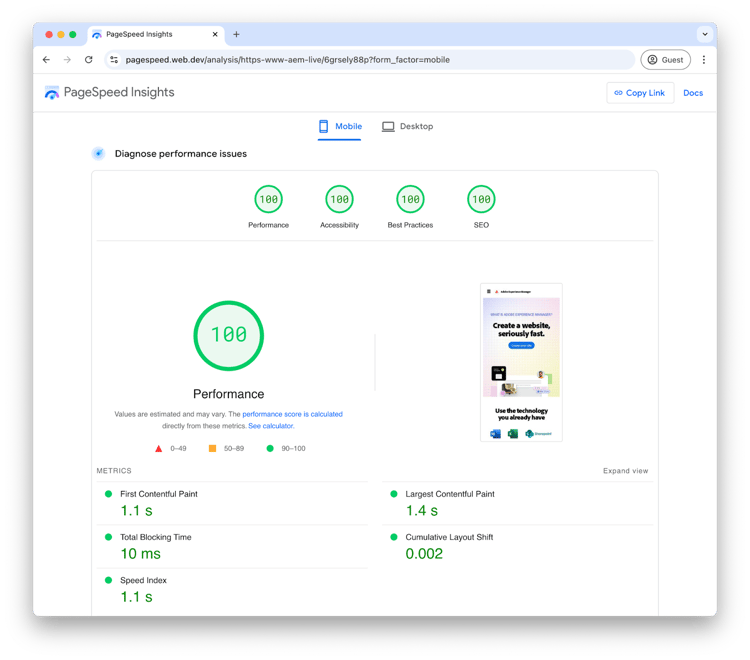Click Expand view in metrics section
This screenshot has width=750, height=660.
(x=625, y=471)
